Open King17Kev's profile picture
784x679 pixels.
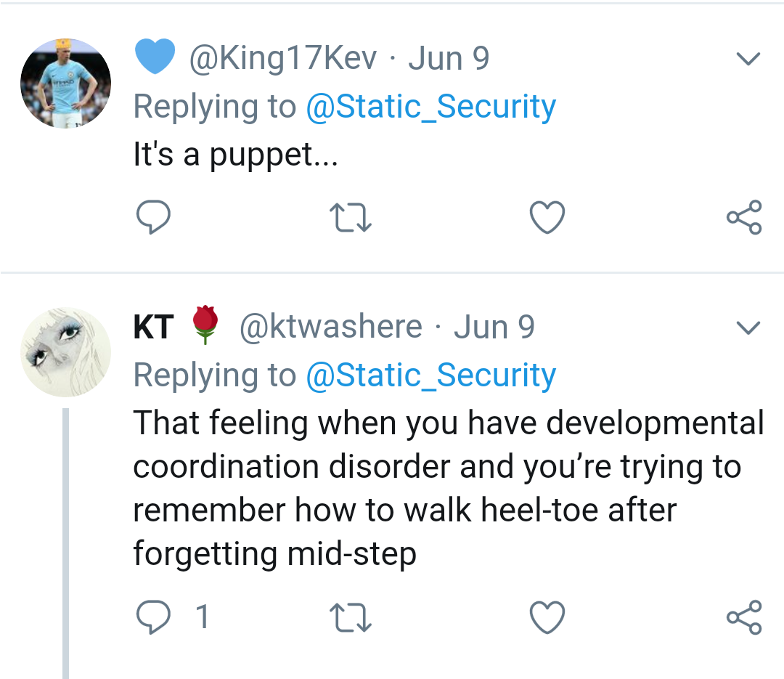point(65,84)
